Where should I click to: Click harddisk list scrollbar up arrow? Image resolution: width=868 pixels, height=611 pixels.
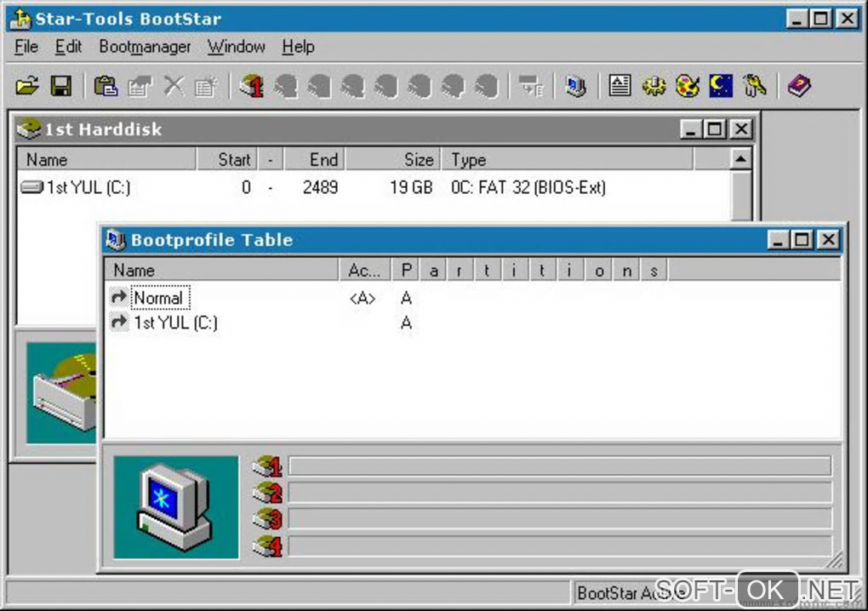coord(740,159)
